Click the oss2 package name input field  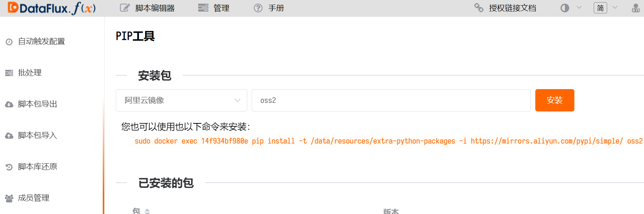[x=391, y=100]
